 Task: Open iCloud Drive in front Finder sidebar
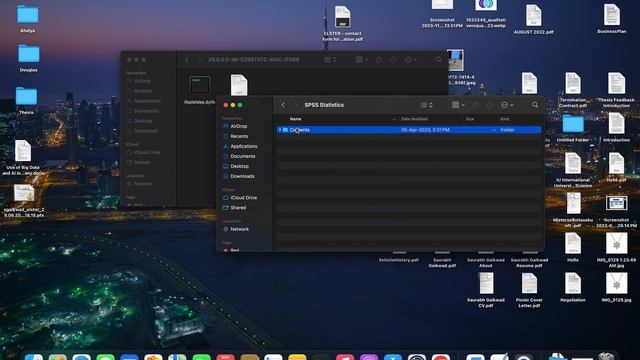(244, 198)
